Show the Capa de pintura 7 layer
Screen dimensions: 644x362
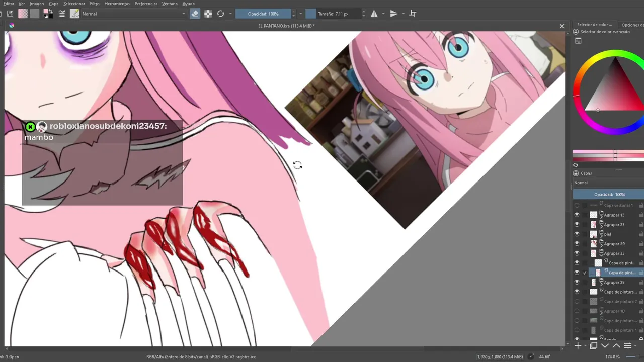point(577,301)
